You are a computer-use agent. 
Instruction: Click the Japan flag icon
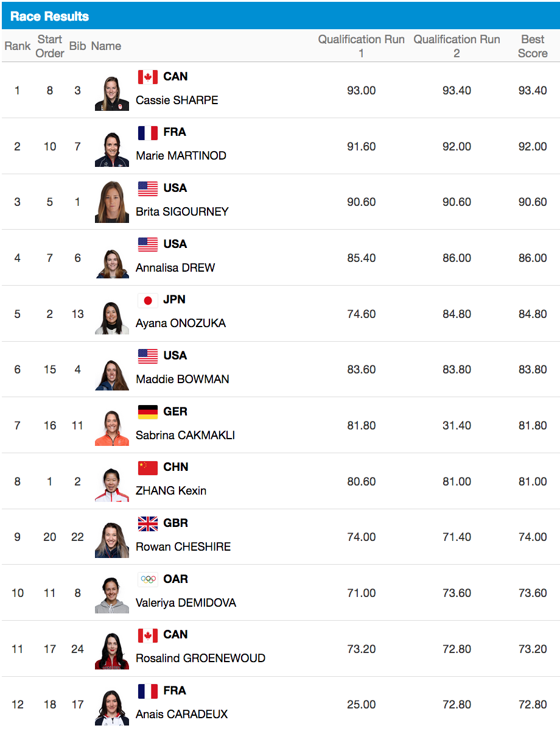click(148, 300)
